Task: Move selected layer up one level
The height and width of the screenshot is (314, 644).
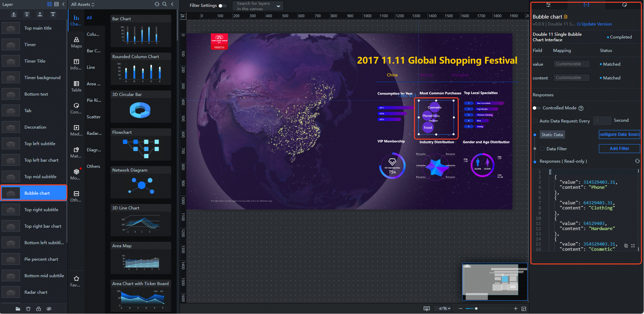Action: point(40,14)
